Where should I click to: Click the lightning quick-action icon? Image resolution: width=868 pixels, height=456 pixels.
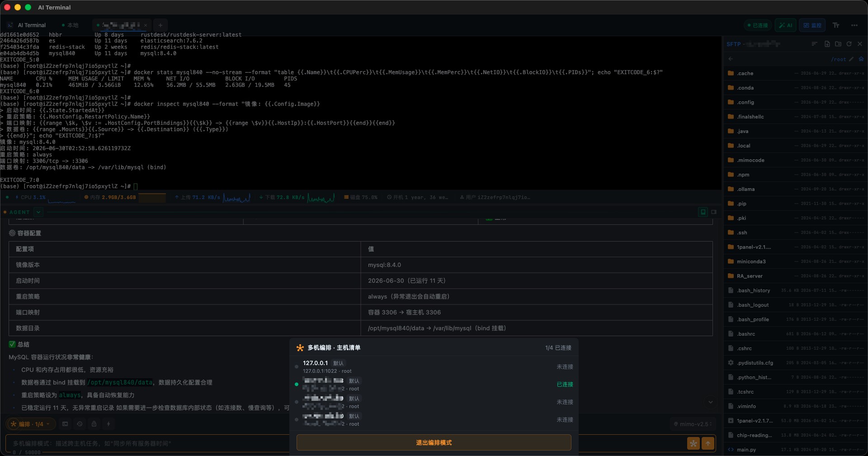(108, 424)
